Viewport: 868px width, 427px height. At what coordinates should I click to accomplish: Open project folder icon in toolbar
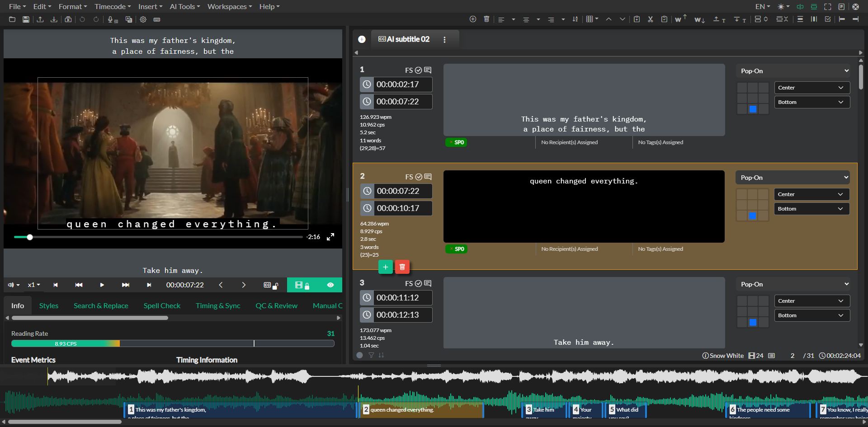(12, 19)
